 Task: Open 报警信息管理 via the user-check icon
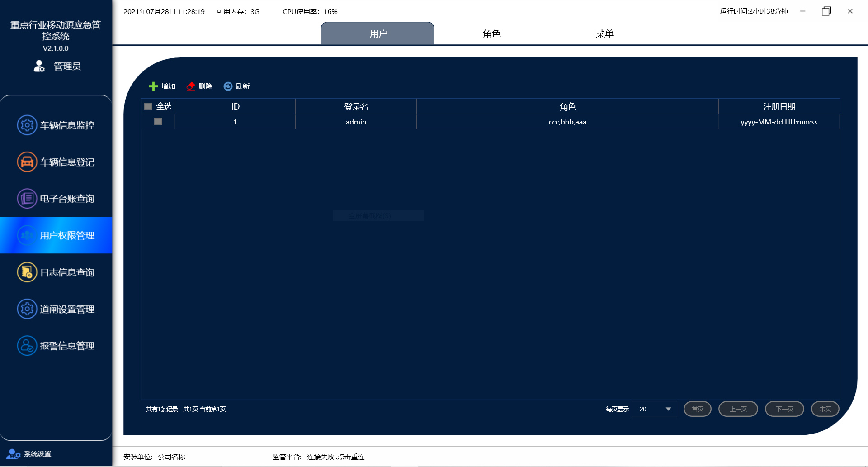click(27, 346)
